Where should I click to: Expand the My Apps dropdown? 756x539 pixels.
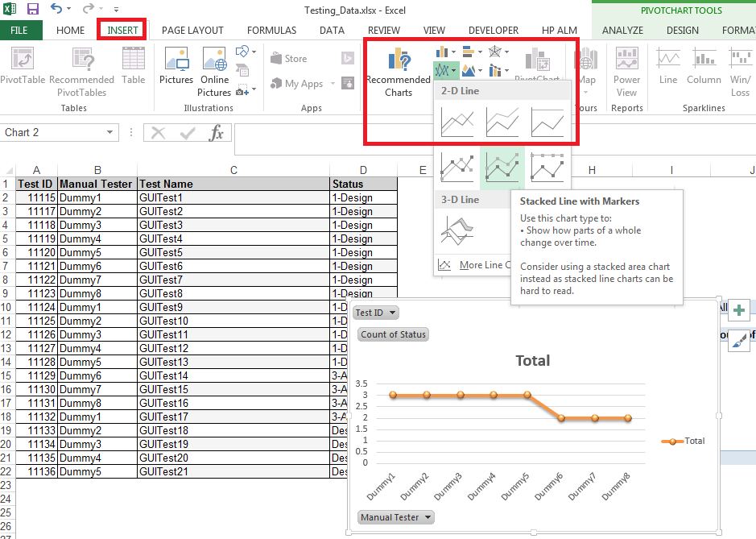333,84
